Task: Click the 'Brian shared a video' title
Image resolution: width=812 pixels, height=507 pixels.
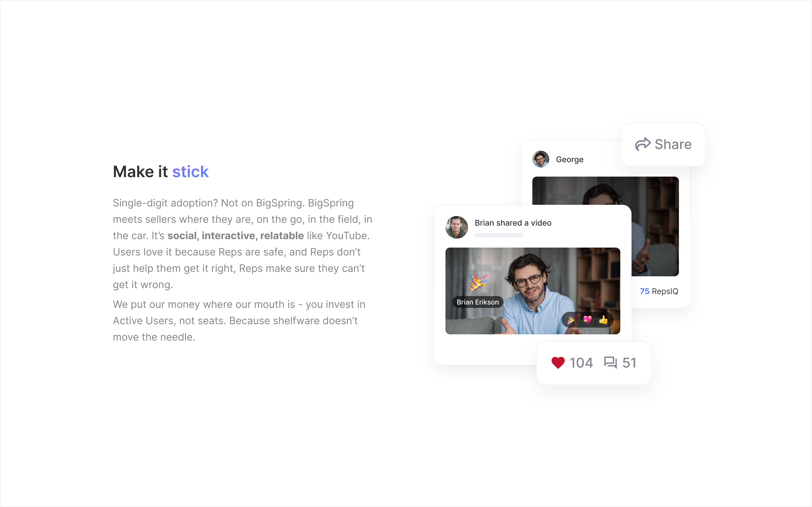Action: tap(513, 223)
